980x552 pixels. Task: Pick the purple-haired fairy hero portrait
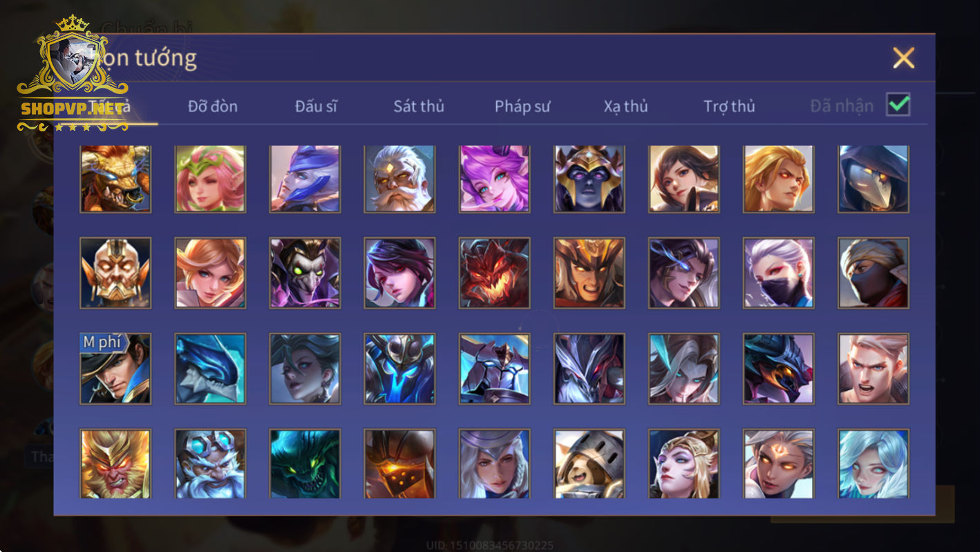click(x=495, y=178)
